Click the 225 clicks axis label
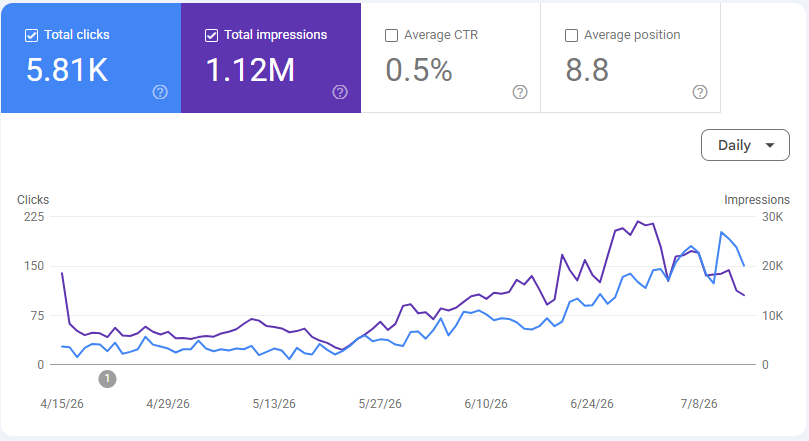The height and width of the screenshot is (441, 809). click(34, 217)
